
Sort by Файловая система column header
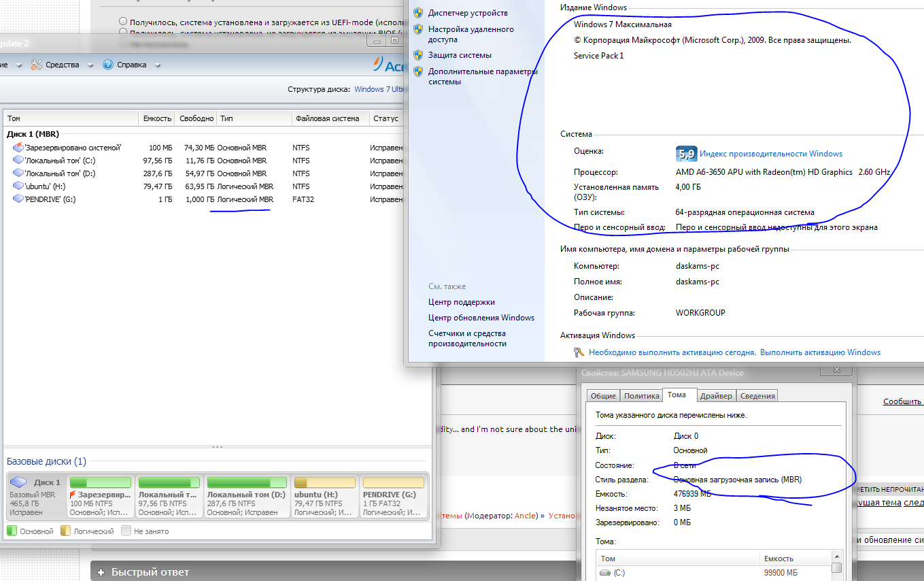tap(330, 118)
